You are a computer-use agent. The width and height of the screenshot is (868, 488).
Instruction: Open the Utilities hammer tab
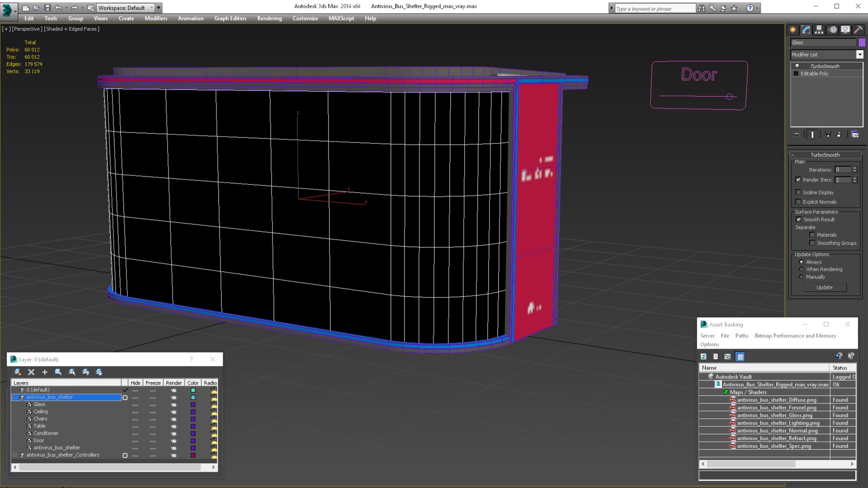coord(858,30)
